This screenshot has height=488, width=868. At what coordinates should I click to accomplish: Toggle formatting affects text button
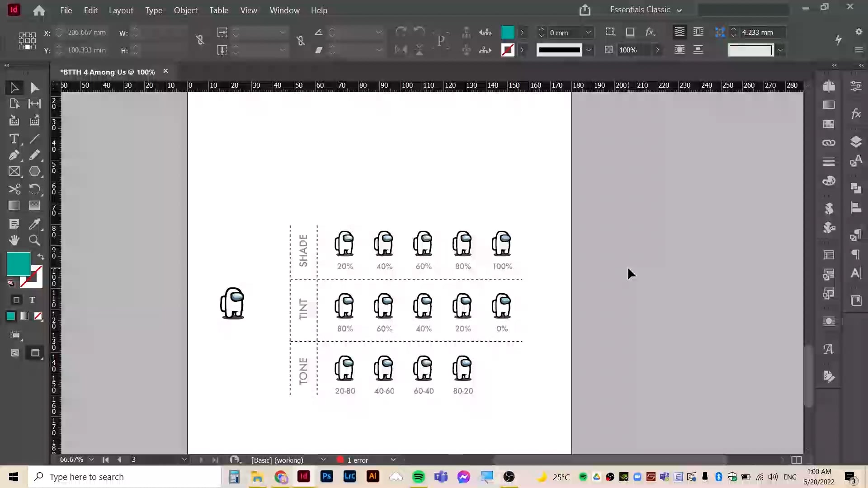point(32,300)
